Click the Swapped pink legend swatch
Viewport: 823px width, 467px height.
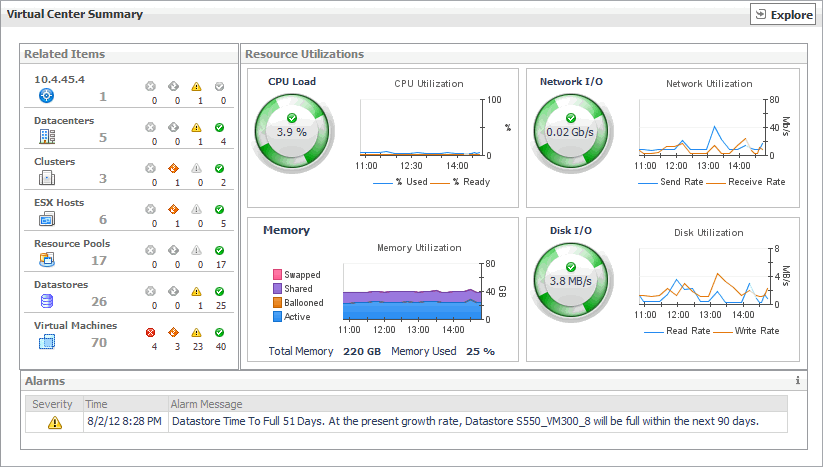click(x=277, y=274)
